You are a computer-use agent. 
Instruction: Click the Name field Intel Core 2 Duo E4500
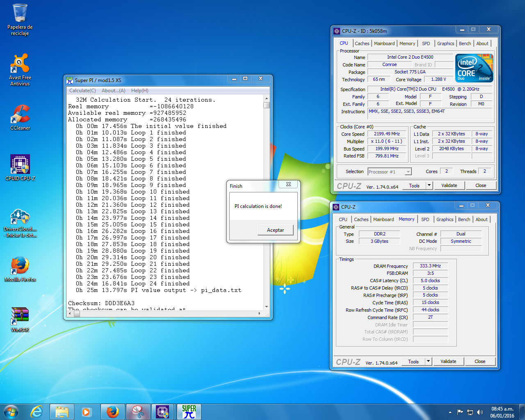point(410,57)
